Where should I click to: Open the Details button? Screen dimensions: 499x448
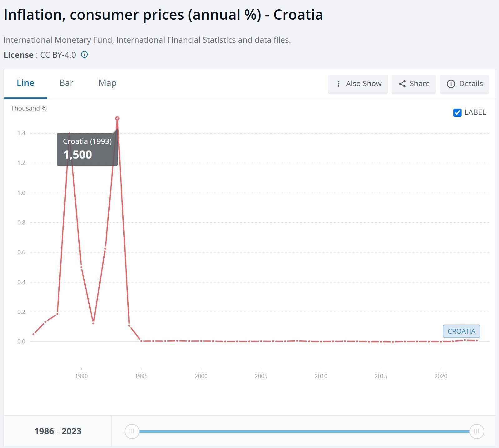click(x=471, y=84)
